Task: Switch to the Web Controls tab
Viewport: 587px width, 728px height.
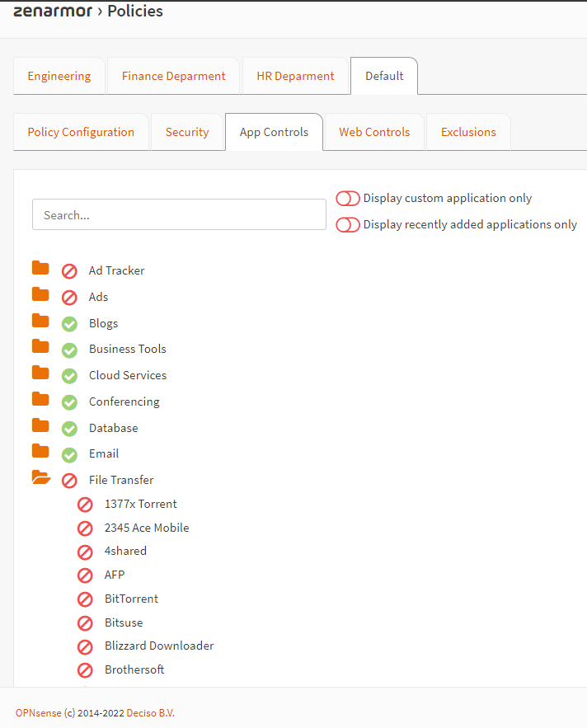Action: (x=373, y=131)
